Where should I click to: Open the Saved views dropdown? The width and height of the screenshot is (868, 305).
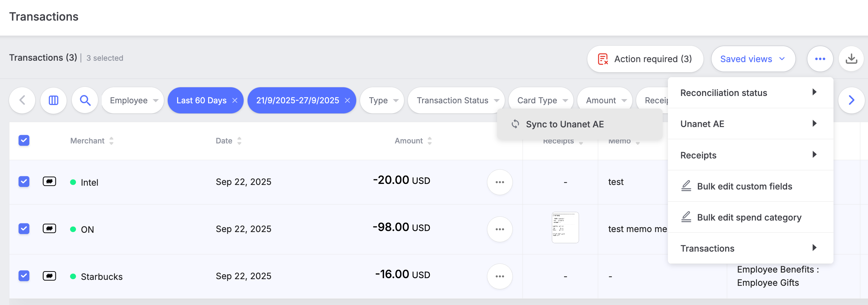(x=753, y=59)
